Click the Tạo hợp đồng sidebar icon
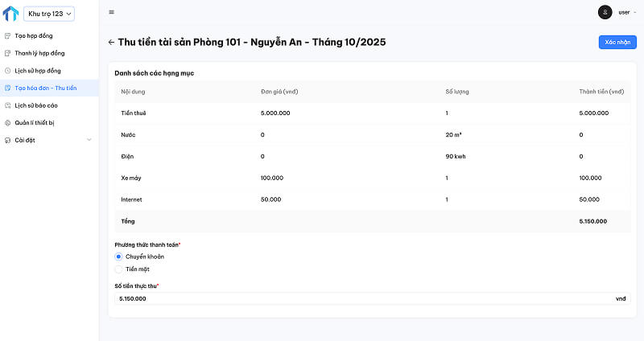The width and height of the screenshot is (644, 341). coord(8,36)
